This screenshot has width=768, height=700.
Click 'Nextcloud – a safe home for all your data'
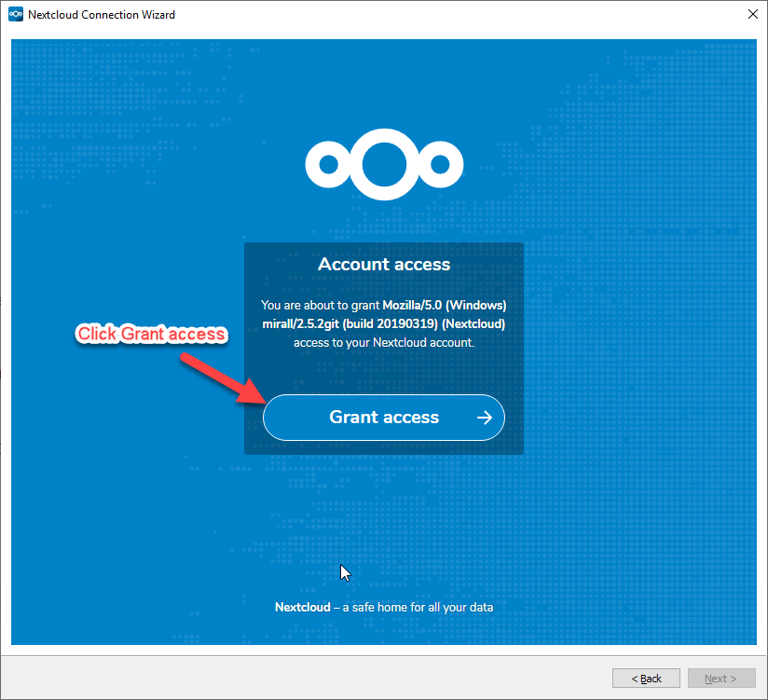click(x=383, y=608)
